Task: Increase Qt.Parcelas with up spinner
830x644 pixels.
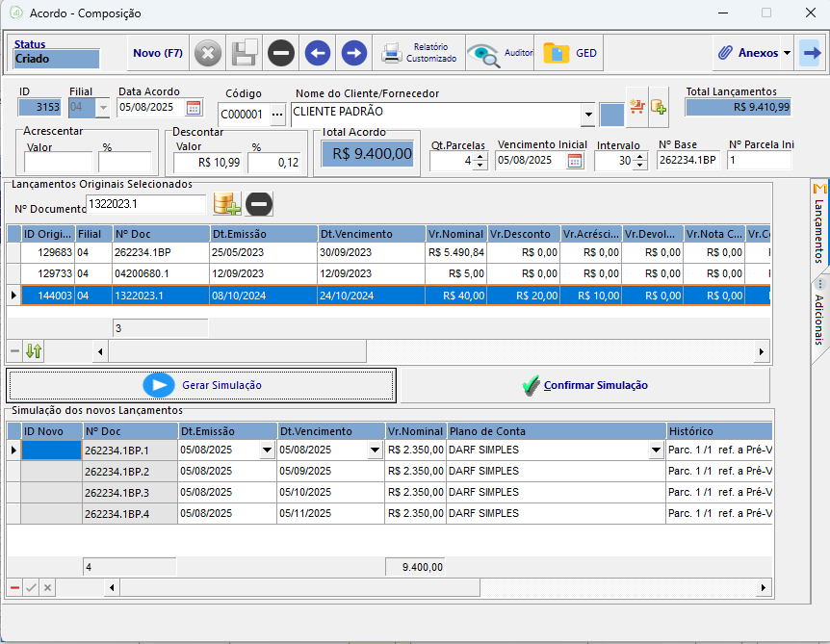Action: (x=480, y=157)
